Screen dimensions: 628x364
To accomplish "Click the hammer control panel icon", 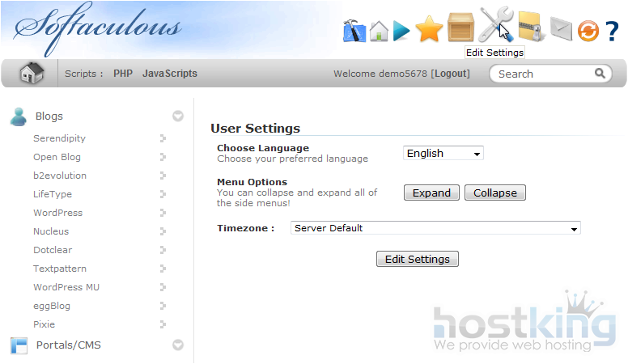I will (x=354, y=30).
